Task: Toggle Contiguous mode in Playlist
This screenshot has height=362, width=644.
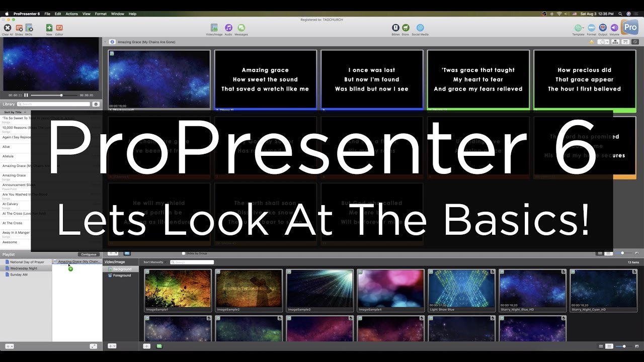Action: tap(89, 254)
